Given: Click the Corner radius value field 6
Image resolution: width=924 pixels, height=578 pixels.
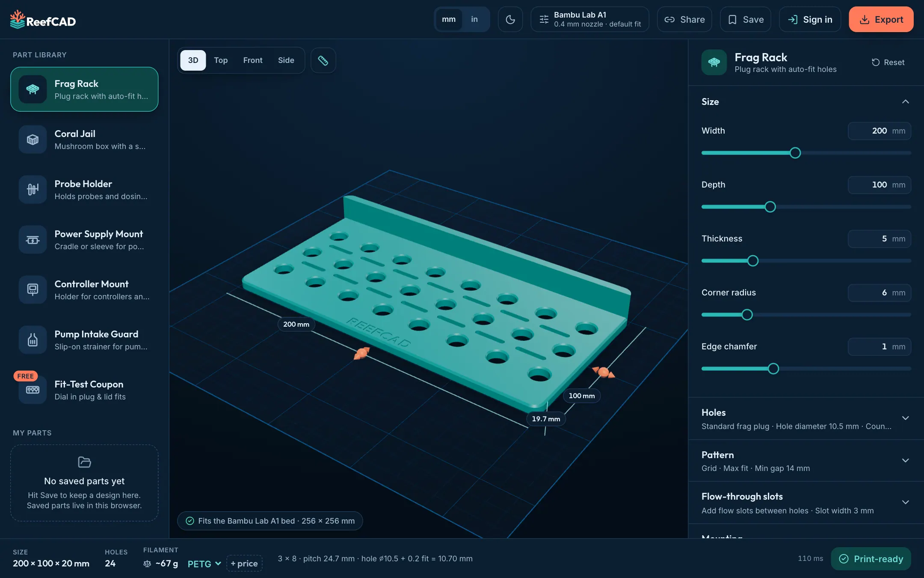Looking at the screenshot, I should tap(880, 293).
